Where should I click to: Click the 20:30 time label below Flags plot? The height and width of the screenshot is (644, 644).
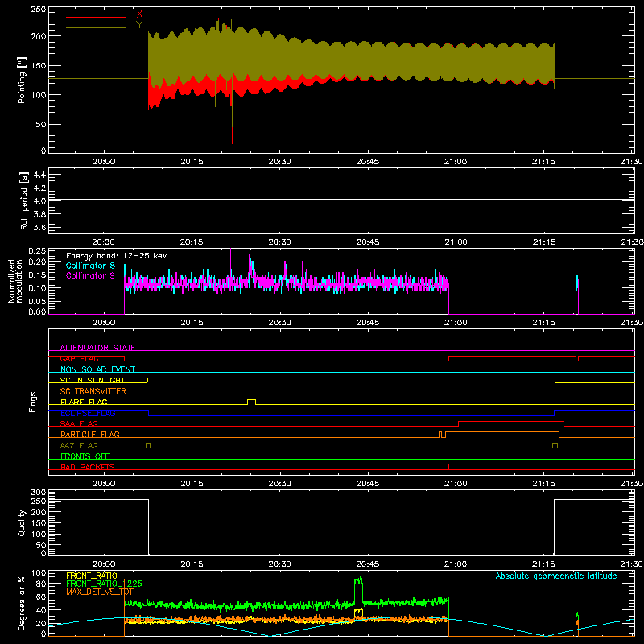(279, 484)
